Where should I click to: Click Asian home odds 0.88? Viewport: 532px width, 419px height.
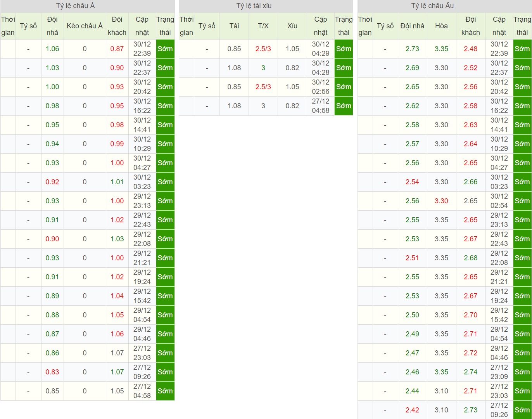click(52, 315)
